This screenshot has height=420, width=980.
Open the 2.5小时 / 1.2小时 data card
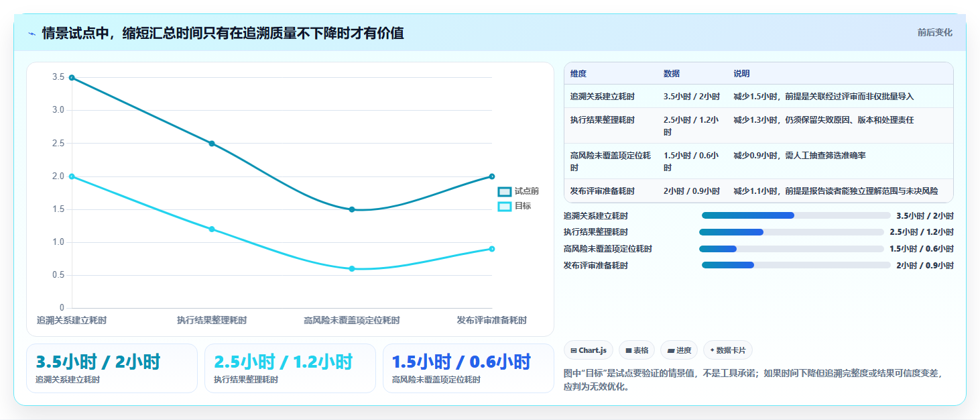click(290, 368)
